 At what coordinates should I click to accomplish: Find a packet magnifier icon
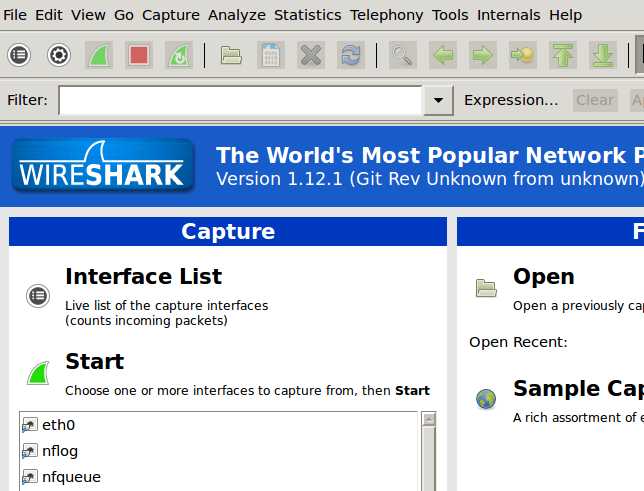pos(402,55)
